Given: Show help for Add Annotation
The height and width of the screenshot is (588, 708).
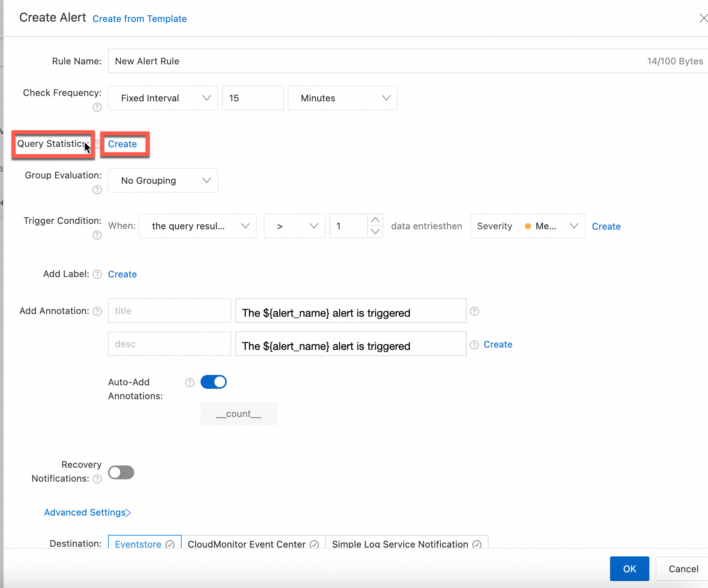Looking at the screenshot, I should 97,311.
